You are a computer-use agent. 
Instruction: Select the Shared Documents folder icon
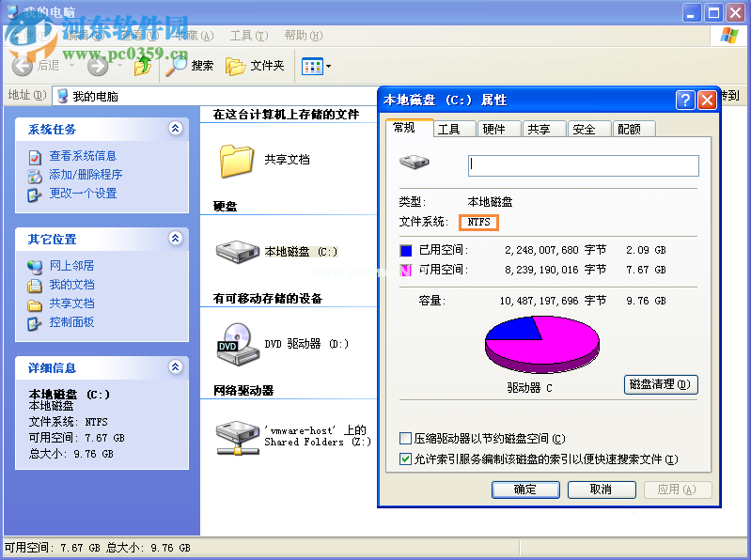click(x=236, y=161)
